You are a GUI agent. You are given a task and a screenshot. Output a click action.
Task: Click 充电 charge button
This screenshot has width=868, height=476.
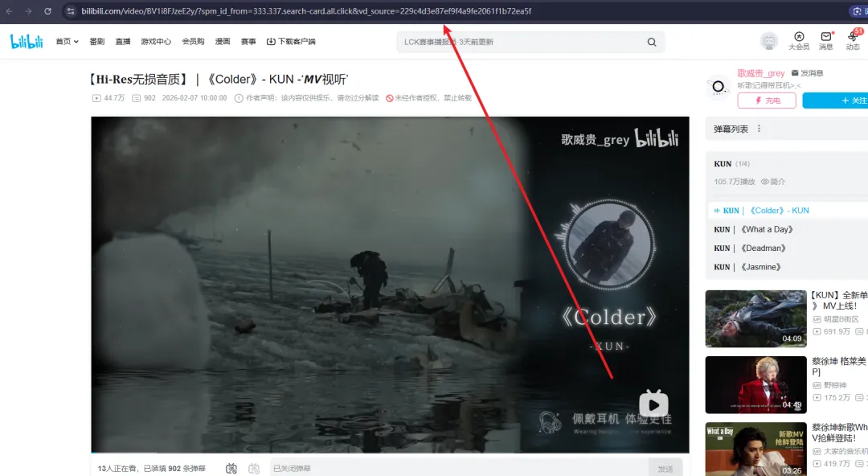tap(767, 101)
